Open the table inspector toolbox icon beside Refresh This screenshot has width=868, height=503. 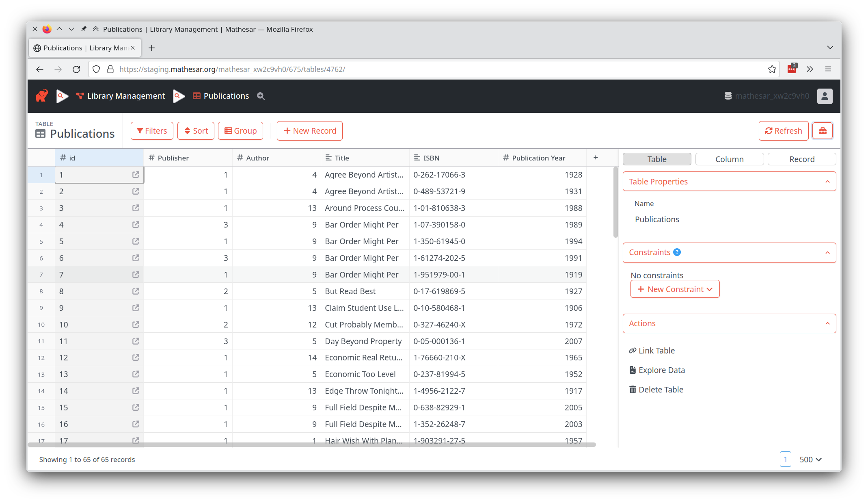[823, 130]
